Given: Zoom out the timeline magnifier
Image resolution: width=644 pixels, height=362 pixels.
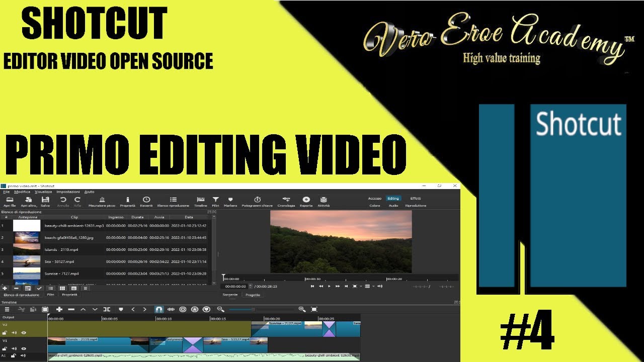Looking at the screenshot, I should (x=221, y=309).
